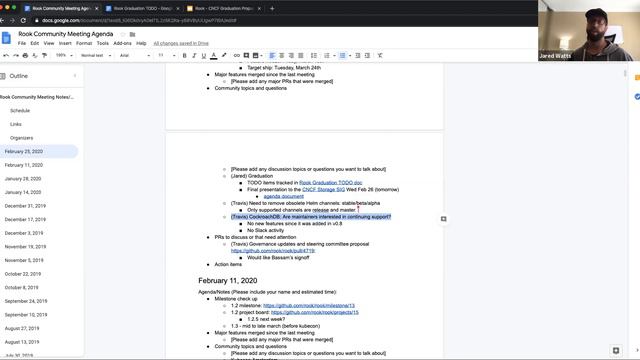Toggle italic formatting
Viewport: 640px width, 360px height.
(x=194, y=56)
